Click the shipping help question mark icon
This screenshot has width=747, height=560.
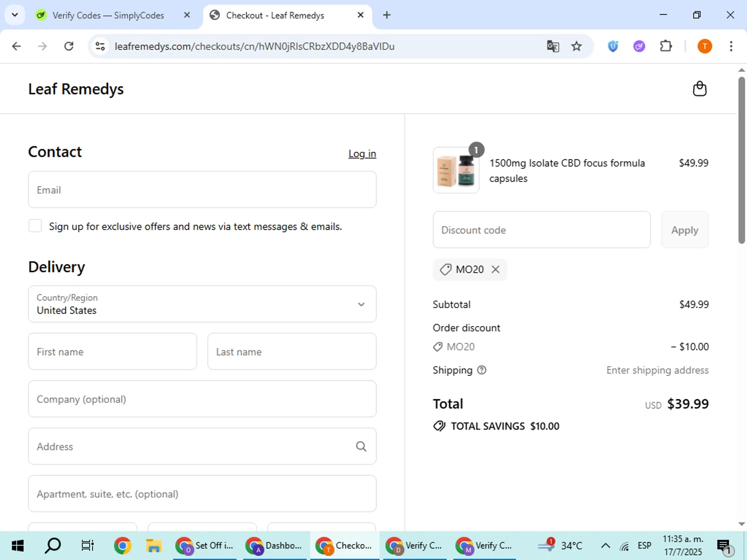coord(482,370)
